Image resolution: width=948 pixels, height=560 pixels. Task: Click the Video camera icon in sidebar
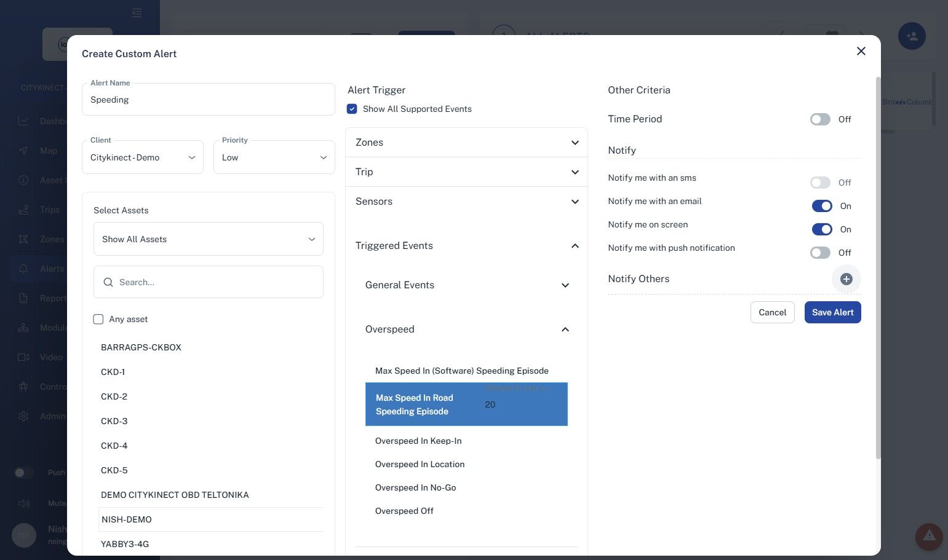click(23, 357)
